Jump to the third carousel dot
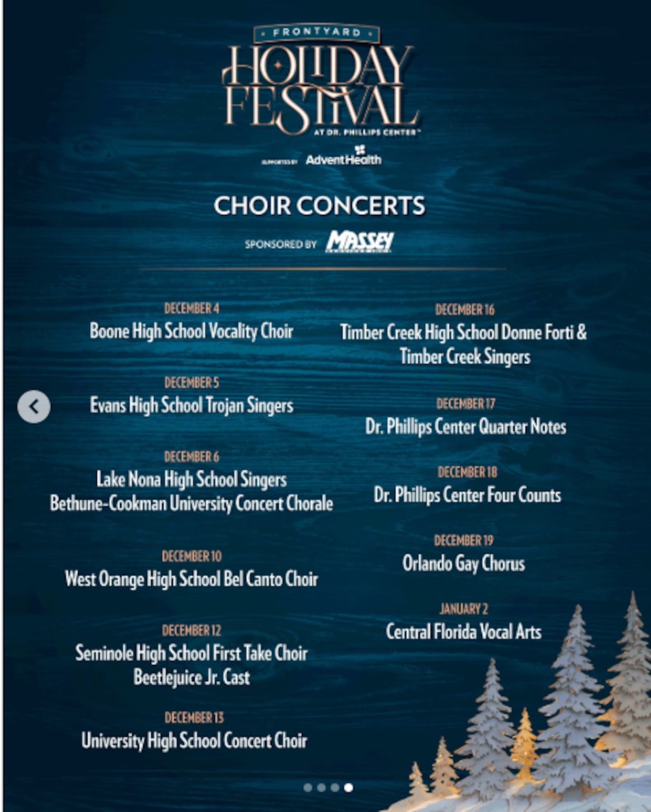 [335, 788]
